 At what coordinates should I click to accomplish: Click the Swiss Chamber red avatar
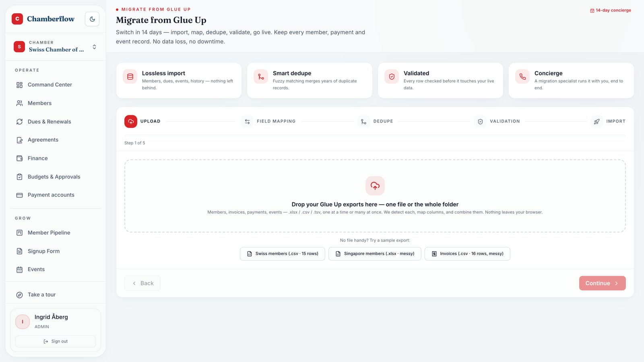coord(19,47)
